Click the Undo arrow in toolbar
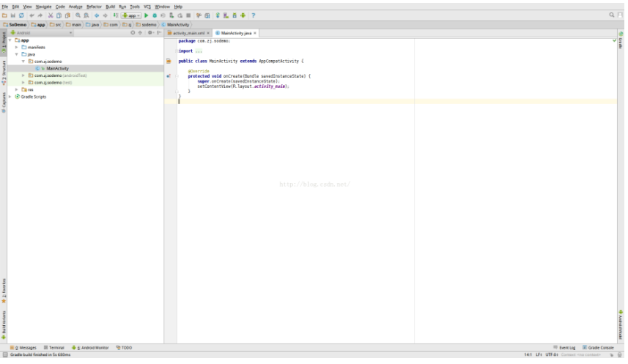This screenshot has width=628, height=364. point(32,15)
